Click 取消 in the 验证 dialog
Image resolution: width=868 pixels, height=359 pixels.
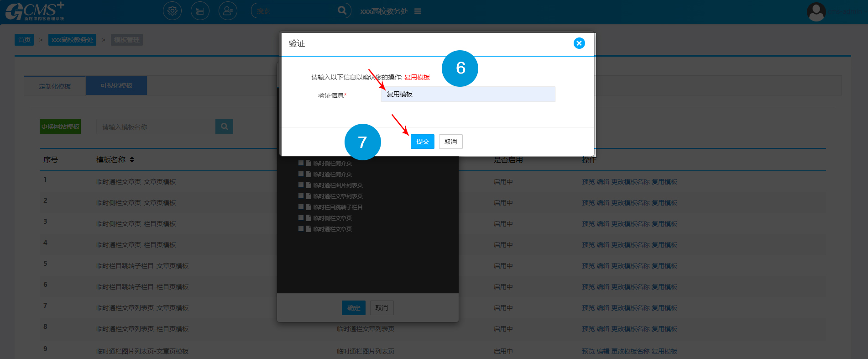(x=450, y=142)
